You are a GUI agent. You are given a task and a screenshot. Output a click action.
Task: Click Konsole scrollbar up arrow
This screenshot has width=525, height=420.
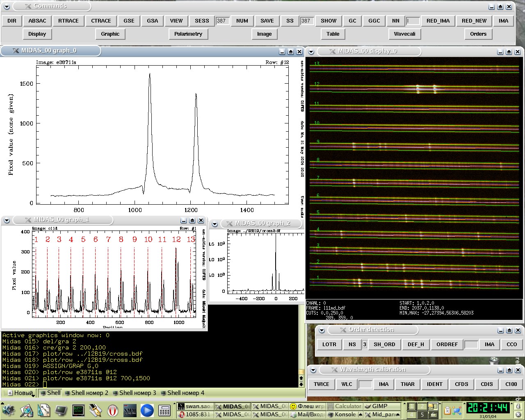pos(301,378)
